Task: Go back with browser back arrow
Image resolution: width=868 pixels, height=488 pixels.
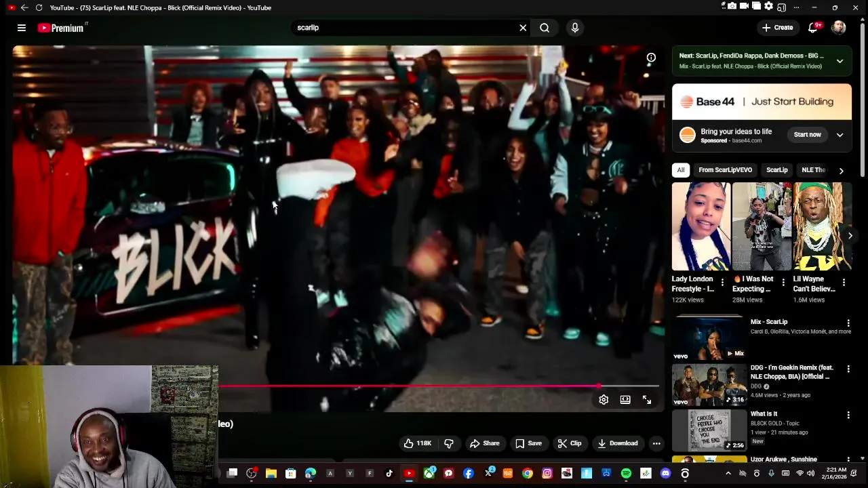Action: point(24,7)
